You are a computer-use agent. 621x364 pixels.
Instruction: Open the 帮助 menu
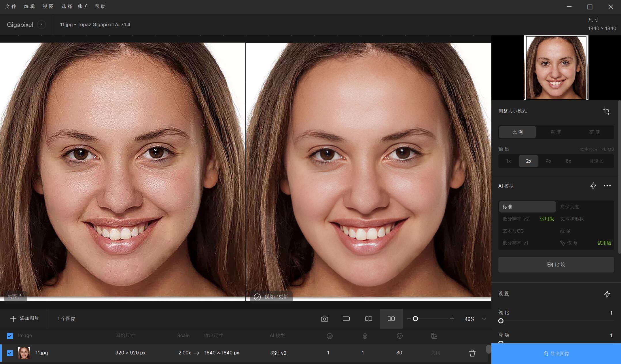(x=100, y=6)
